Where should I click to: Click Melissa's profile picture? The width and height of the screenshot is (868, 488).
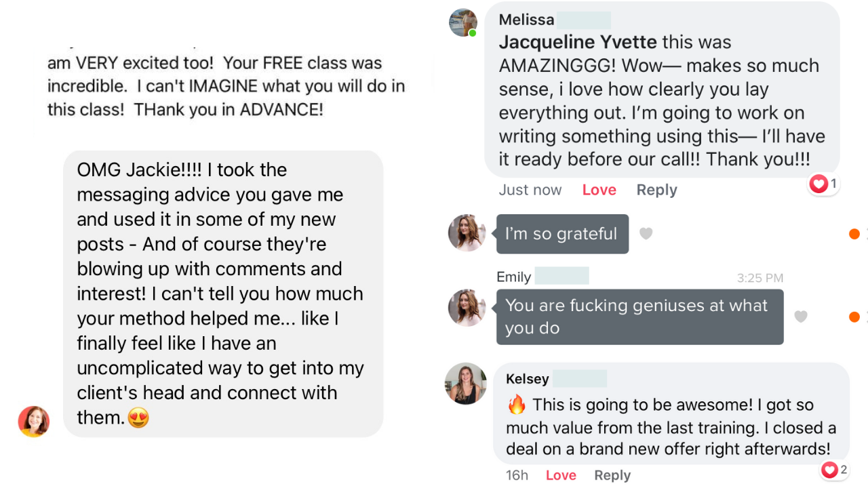(463, 22)
